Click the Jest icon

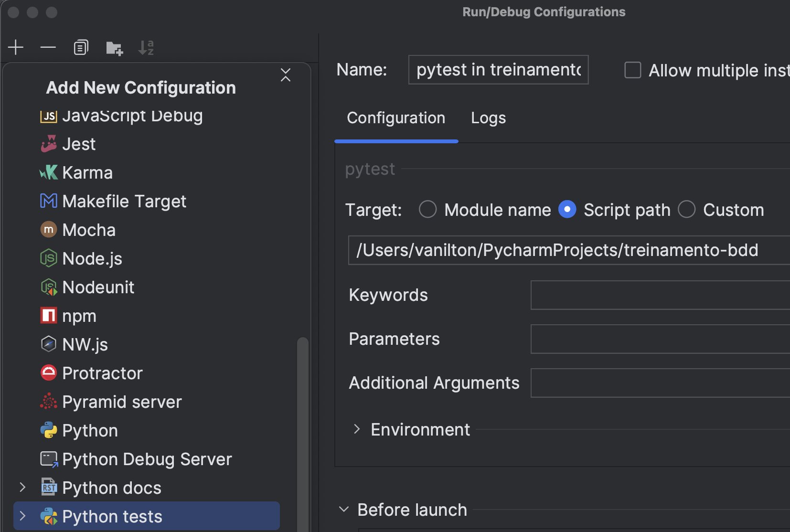pos(49,144)
